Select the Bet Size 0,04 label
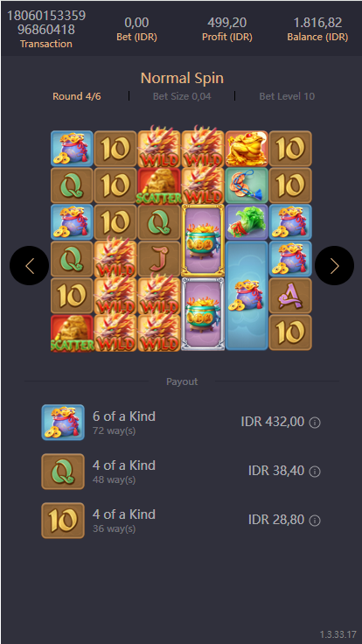This screenshot has height=644, width=362. pos(182,96)
